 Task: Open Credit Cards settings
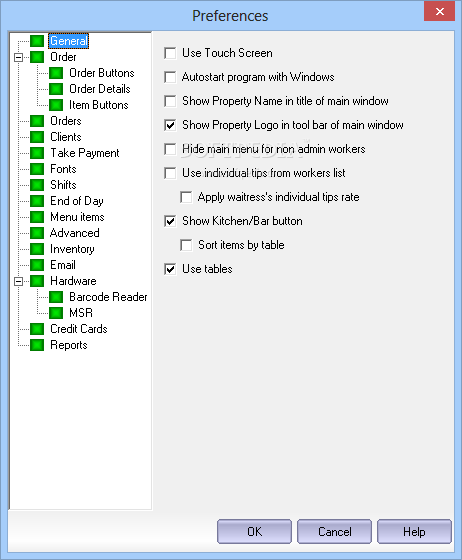point(79,329)
